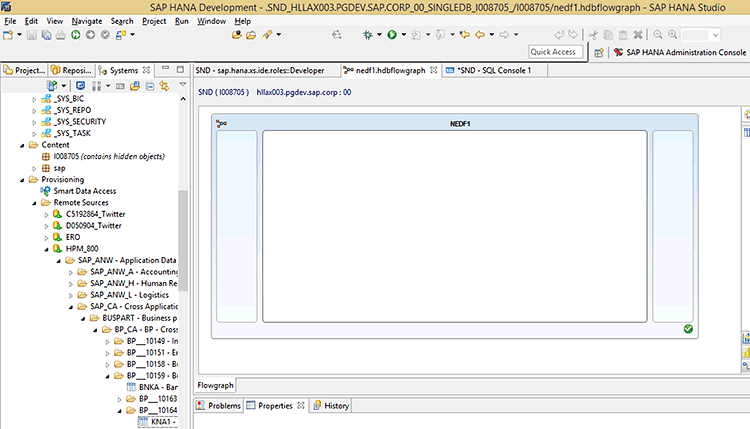The image size is (750, 429).
Task: Click the green Activate icon in toolbar
Action: (76, 35)
